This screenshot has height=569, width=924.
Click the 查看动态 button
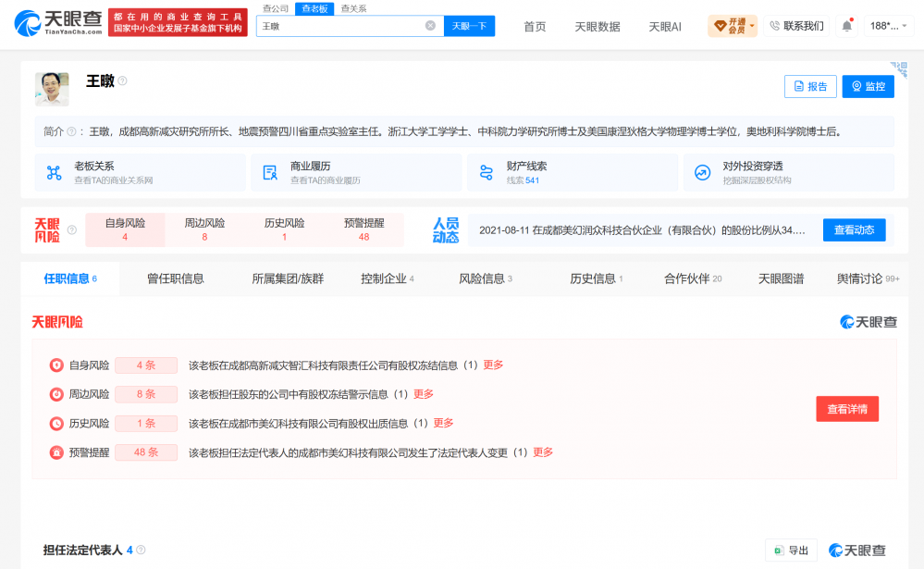[854, 230]
